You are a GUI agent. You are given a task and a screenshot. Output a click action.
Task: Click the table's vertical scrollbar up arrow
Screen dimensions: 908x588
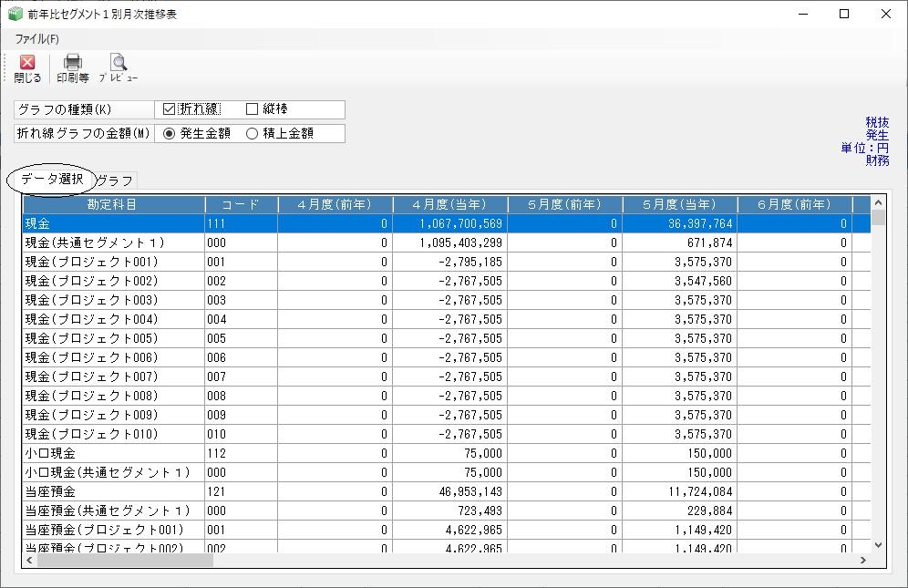[878, 202]
